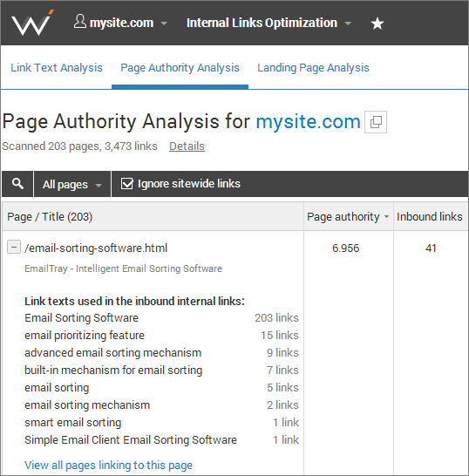The height and width of the screenshot is (476, 469).
Task: Switch to the Link Text Analysis tab
Action: [57, 67]
